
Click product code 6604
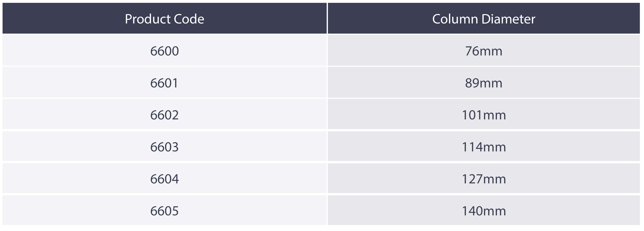pos(165,178)
